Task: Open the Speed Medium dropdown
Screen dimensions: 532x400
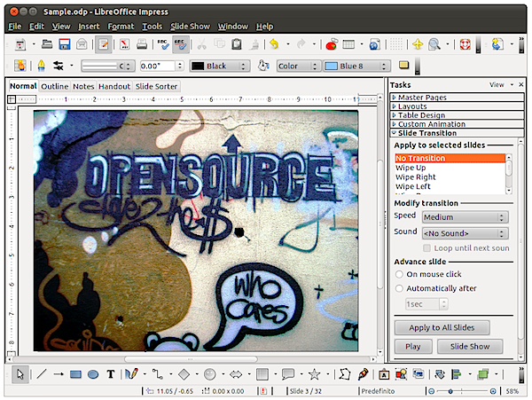Action: [x=465, y=217]
